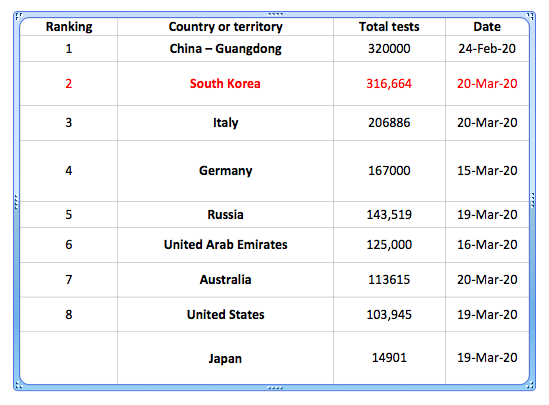Select the ranking 3 cell
The width and height of the screenshot is (549, 405).
69,123
